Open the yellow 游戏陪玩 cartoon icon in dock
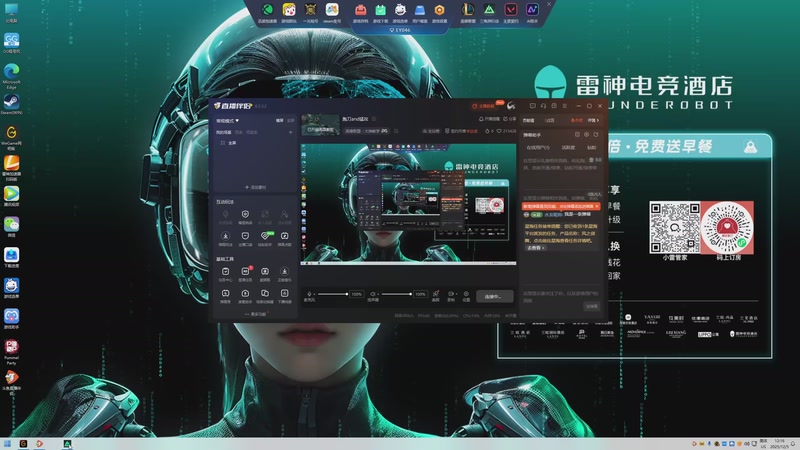The image size is (800, 450). 289,9
